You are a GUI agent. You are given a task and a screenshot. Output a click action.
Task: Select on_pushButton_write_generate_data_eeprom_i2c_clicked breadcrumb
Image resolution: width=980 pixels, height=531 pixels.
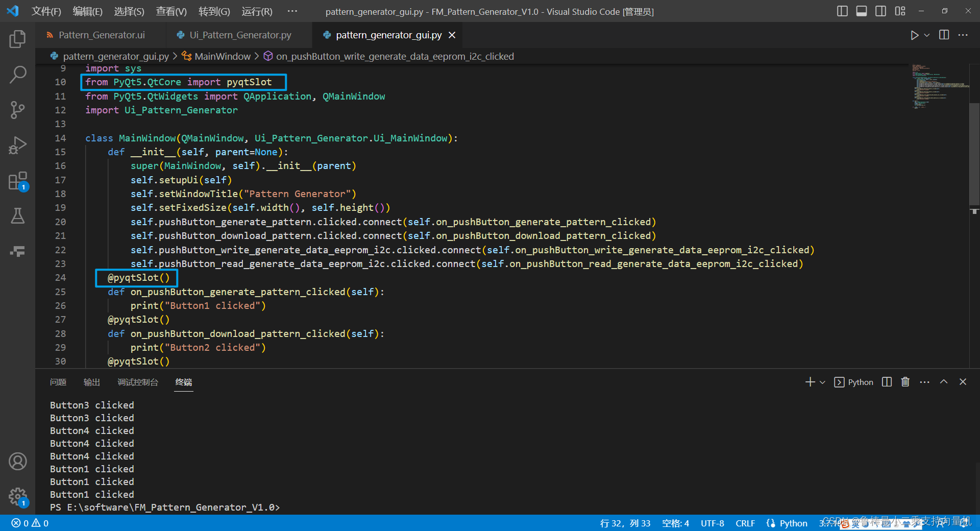point(395,56)
